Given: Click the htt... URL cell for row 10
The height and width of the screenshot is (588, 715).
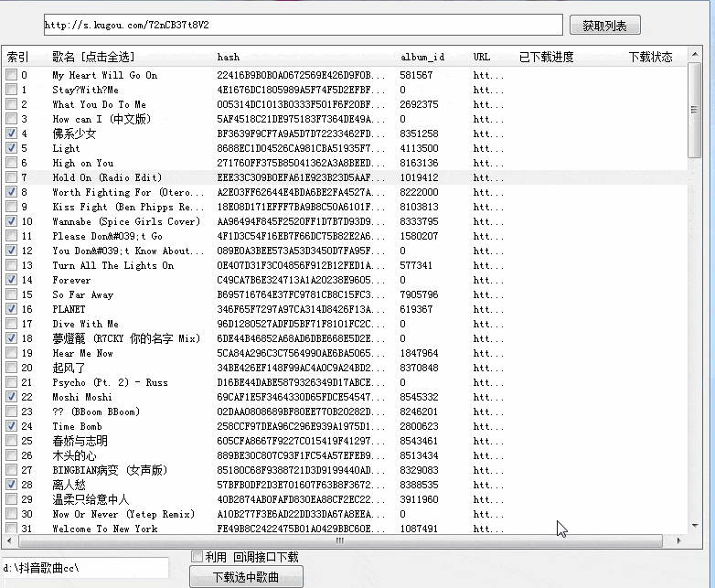Looking at the screenshot, I should [x=488, y=221].
